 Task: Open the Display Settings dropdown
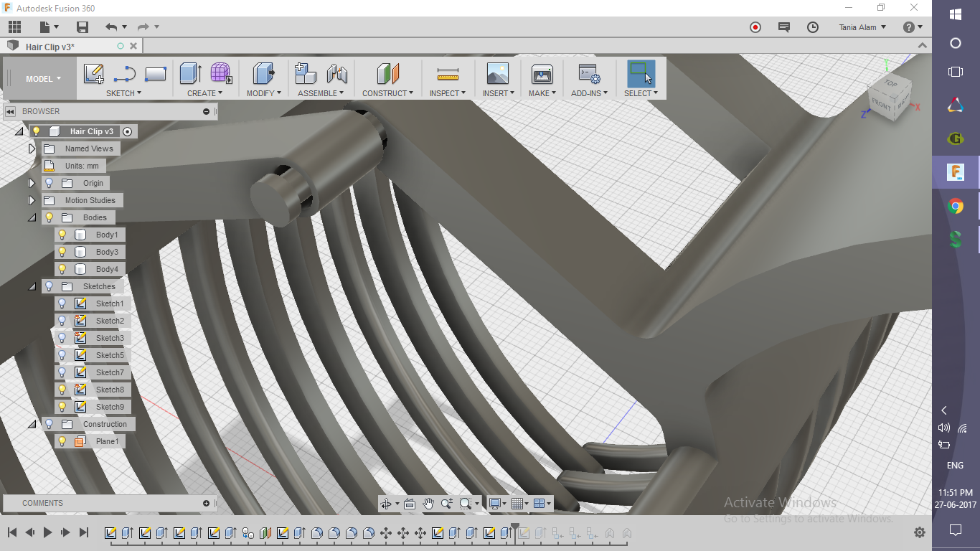pos(497,504)
